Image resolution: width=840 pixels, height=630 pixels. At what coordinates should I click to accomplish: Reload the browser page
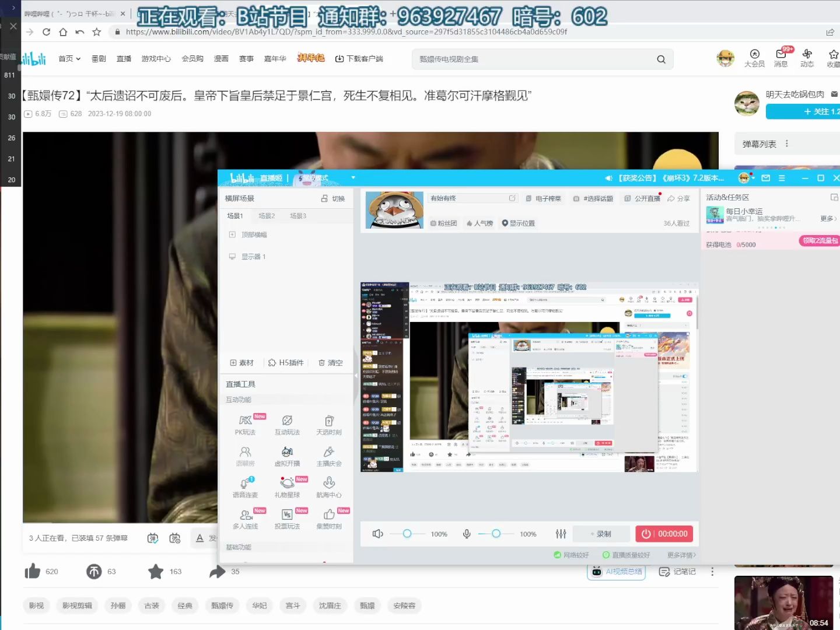(x=46, y=32)
